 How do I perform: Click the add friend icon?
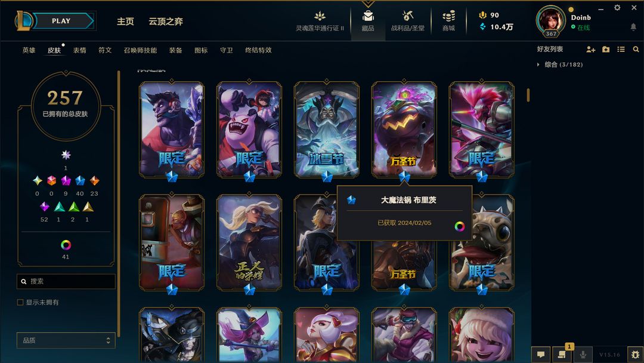coord(590,50)
